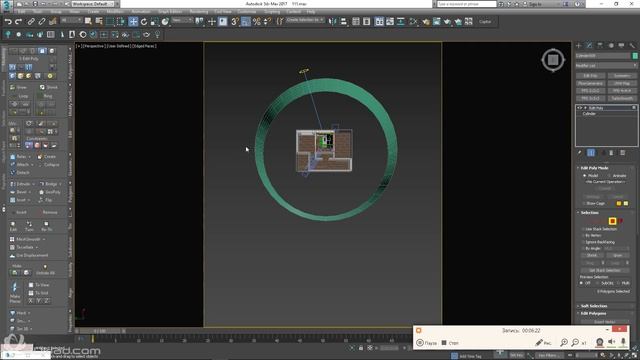The height and width of the screenshot is (360, 640).
Task: Select Preview Selection SubObj radio button
Action: (598, 283)
